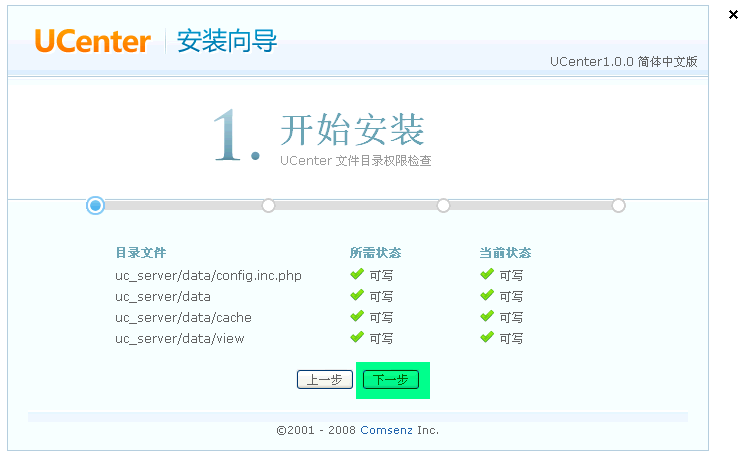Image resolution: width=743 pixels, height=456 pixels.
Task: Click current-status checkmark for data/view row
Action: coord(487,337)
